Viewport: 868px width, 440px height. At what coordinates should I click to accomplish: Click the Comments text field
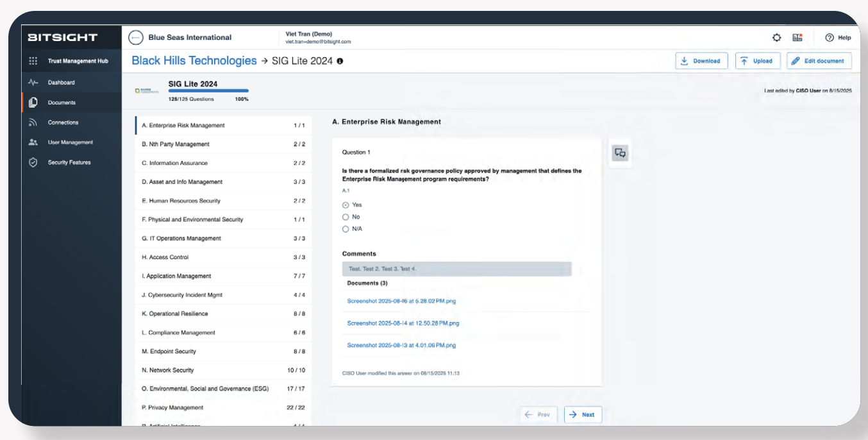point(456,269)
